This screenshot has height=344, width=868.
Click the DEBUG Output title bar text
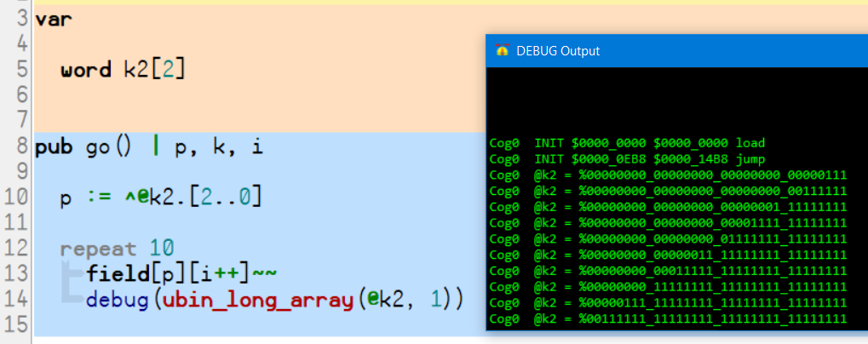558,51
